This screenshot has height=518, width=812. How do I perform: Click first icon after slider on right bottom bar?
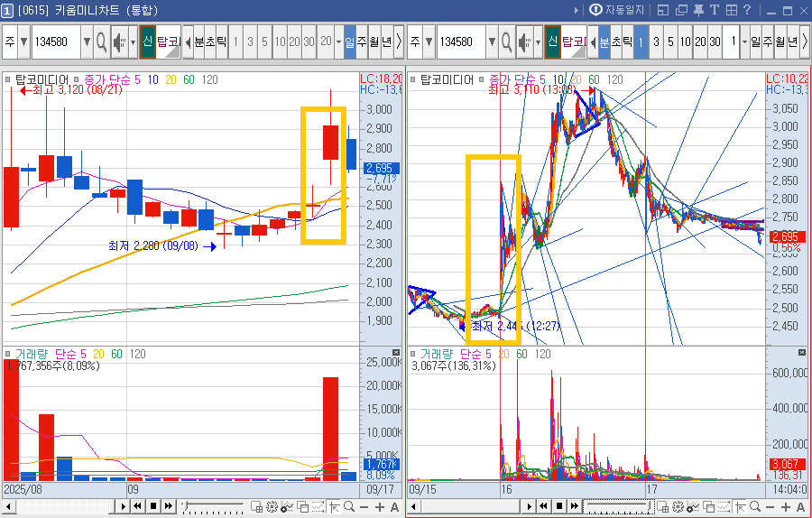(662, 506)
